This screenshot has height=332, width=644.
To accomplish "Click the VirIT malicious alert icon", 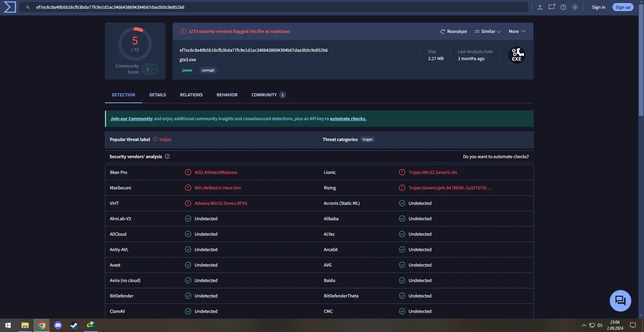I will [188, 203].
